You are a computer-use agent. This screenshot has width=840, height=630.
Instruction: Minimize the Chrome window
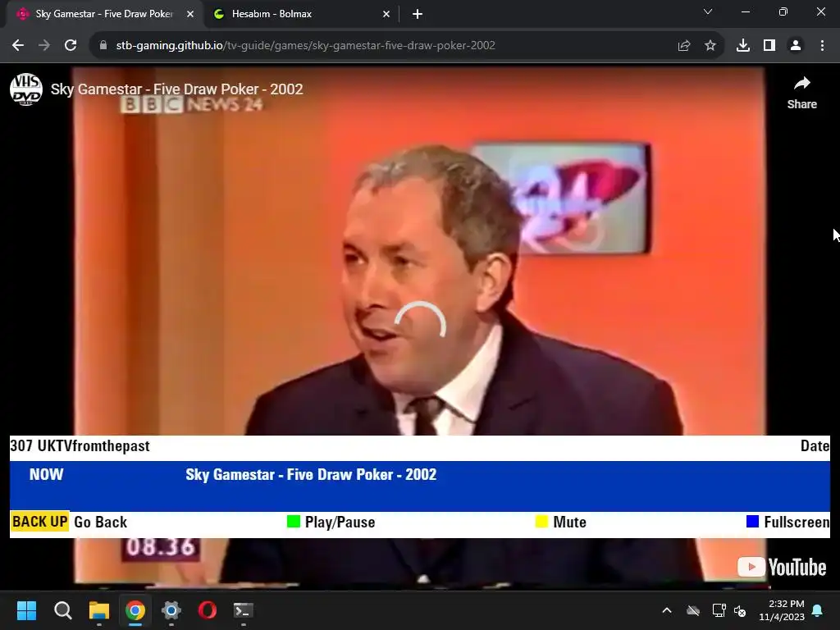click(x=745, y=11)
